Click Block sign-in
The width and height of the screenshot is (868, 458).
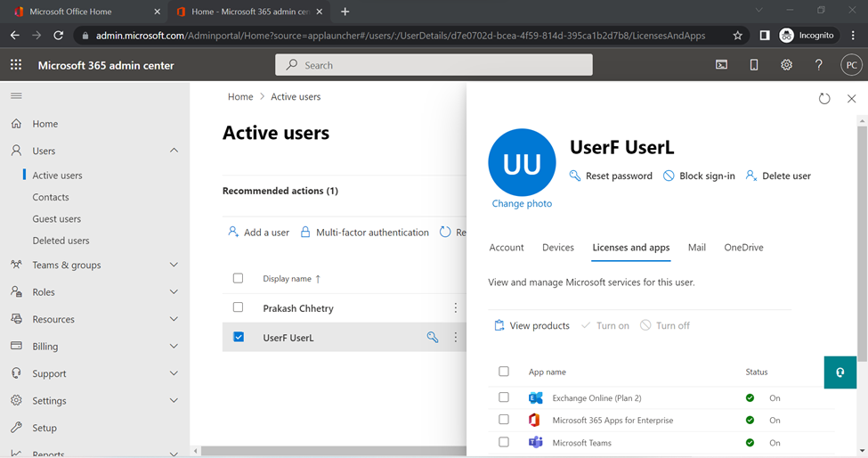pos(699,176)
